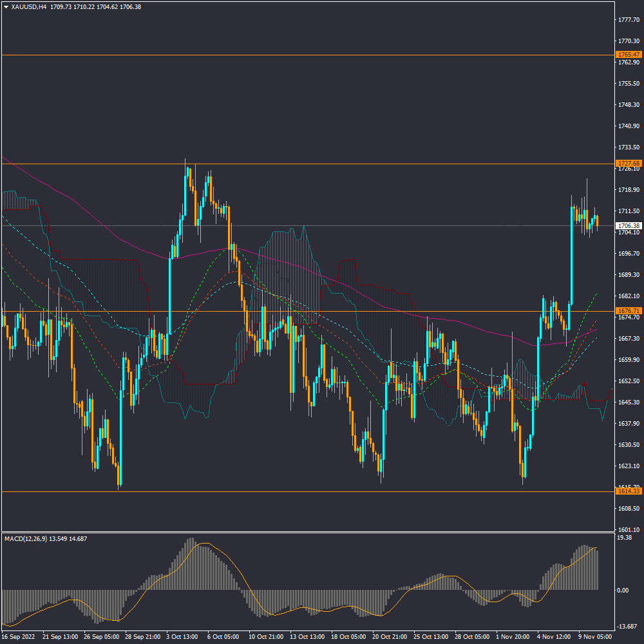
Task: Select the 1676.71 price level tag
Action: click(x=627, y=310)
